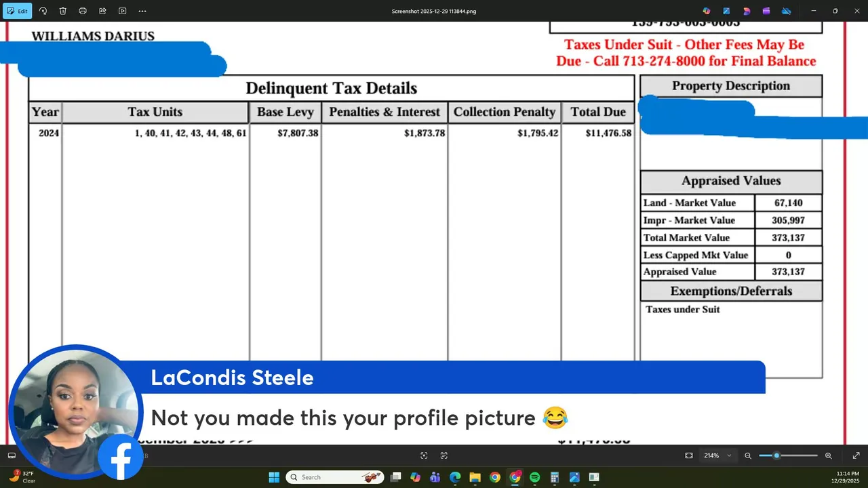Click the Delinquent Tax Details heading
Image resolution: width=868 pixels, height=488 pixels.
331,88
